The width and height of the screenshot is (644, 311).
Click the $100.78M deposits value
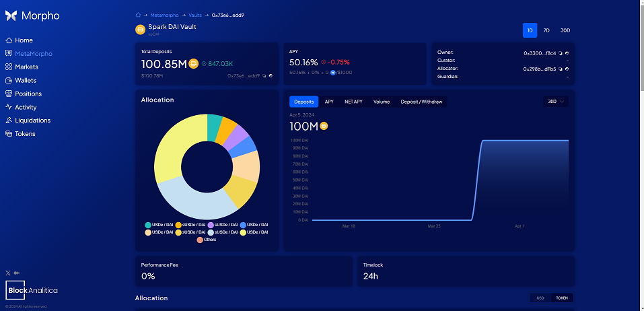pyautogui.click(x=152, y=75)
